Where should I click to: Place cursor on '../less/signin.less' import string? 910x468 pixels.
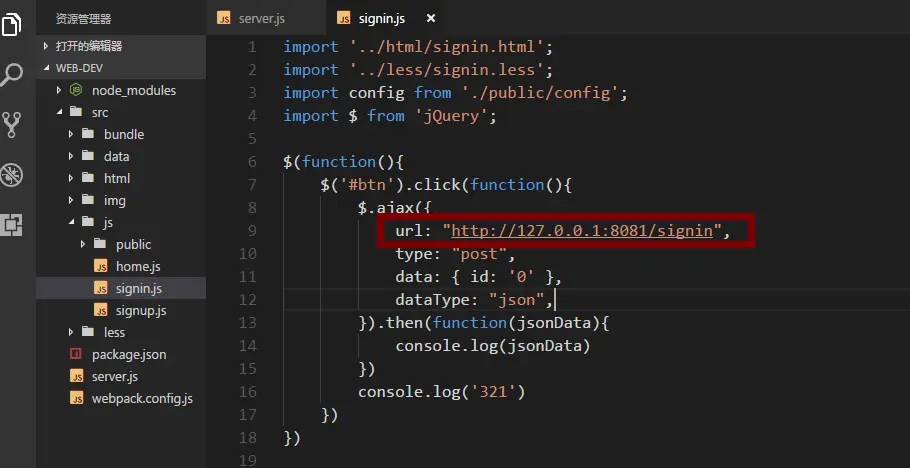click(446, 70)
